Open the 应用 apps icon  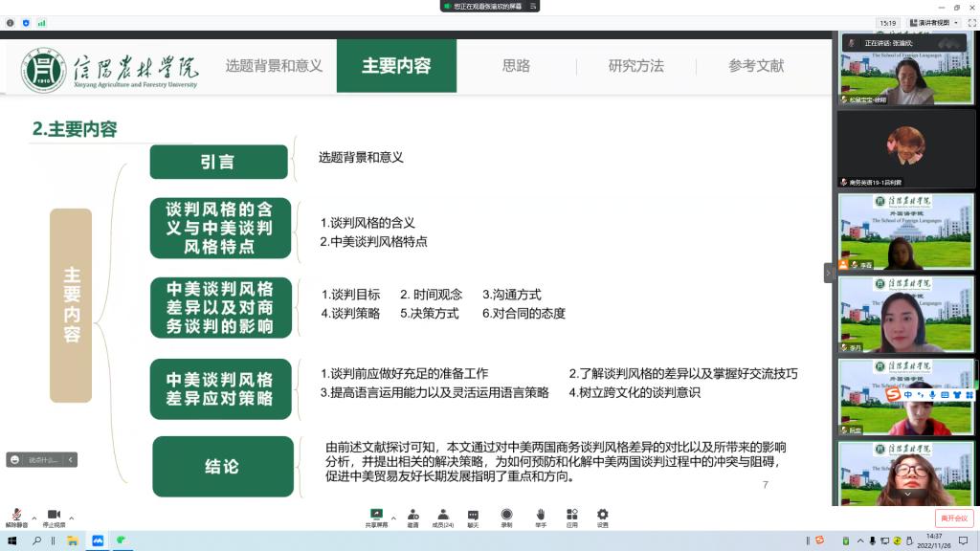click(571, 515)
